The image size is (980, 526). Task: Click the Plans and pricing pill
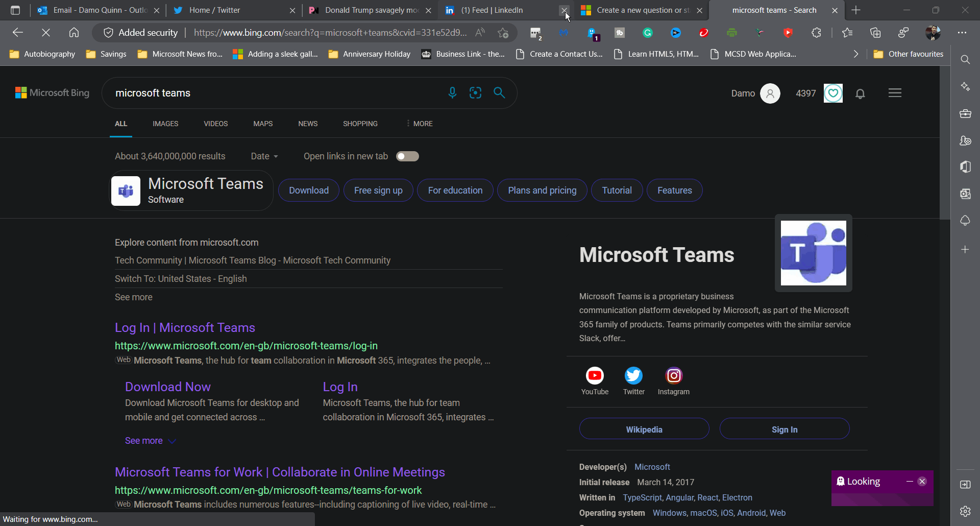tap(542, 190)
